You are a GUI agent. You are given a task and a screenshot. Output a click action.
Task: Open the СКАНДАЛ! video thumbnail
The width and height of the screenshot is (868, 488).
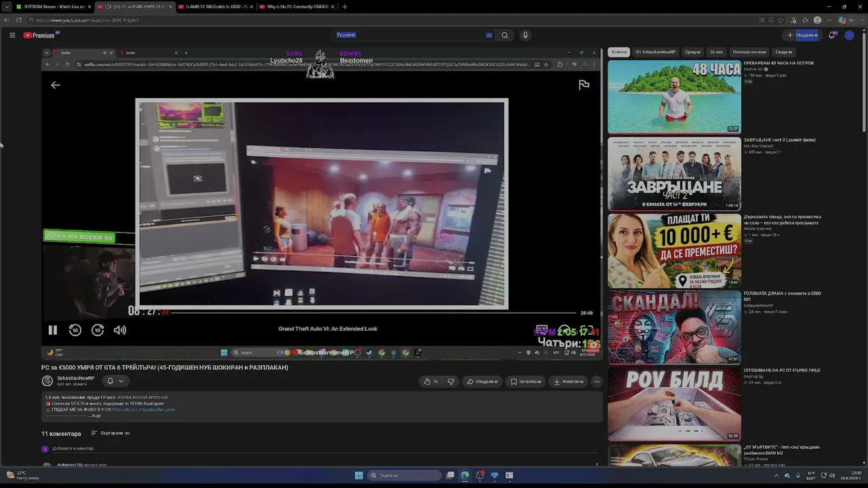[x=674, y=327]
